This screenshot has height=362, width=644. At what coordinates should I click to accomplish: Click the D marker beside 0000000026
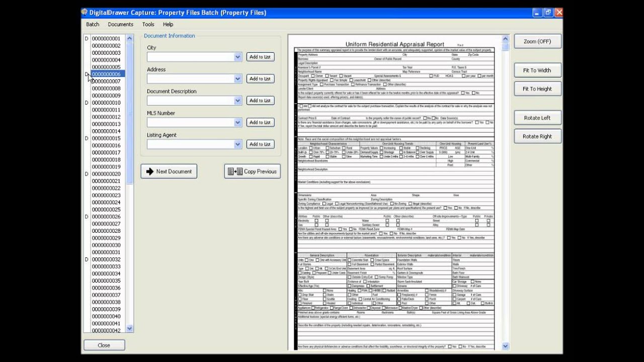pos(87,217)
